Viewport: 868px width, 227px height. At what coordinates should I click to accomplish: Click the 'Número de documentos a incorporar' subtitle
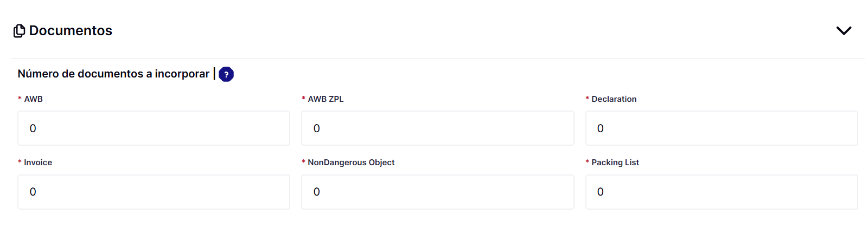click(113, 74)
